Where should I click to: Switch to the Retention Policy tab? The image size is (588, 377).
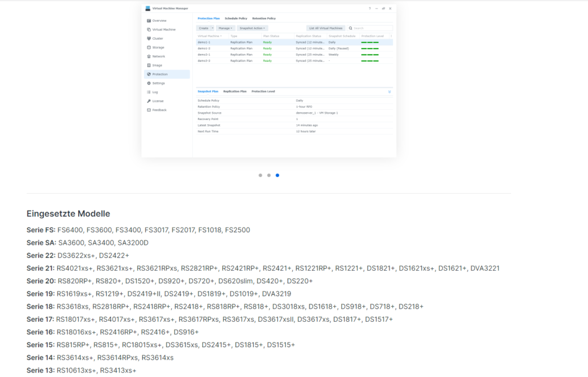[264, 18]
